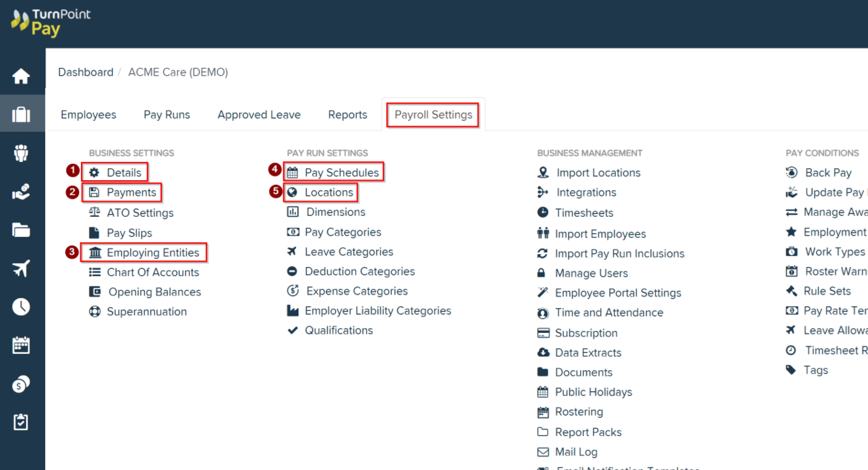Switch to the Reports tab
Image resolution: width=868 pixels, height=470 pixels.
point(347,114)
